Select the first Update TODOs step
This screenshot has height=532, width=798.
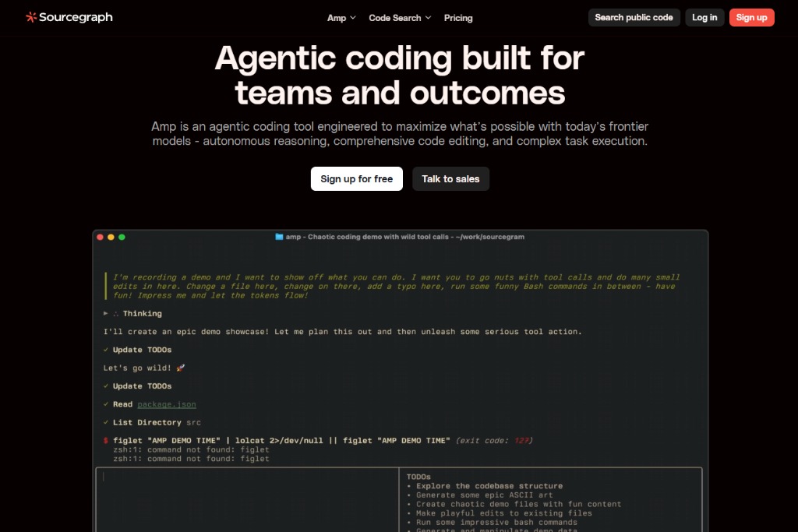pyautogui.click(x=142, y=350)
